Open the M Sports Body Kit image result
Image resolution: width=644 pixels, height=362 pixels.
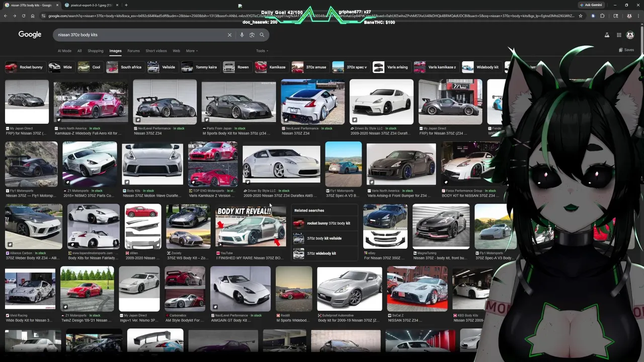[x=238, y=101]
